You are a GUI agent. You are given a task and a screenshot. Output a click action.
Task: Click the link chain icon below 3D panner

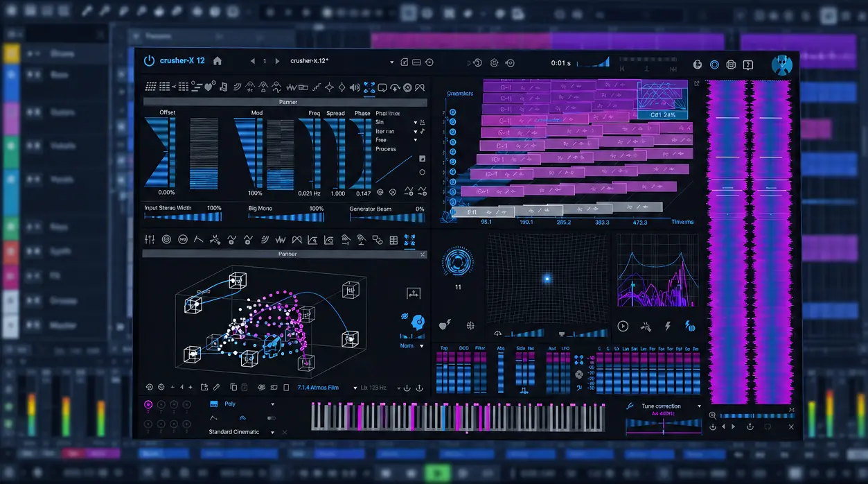262,388
